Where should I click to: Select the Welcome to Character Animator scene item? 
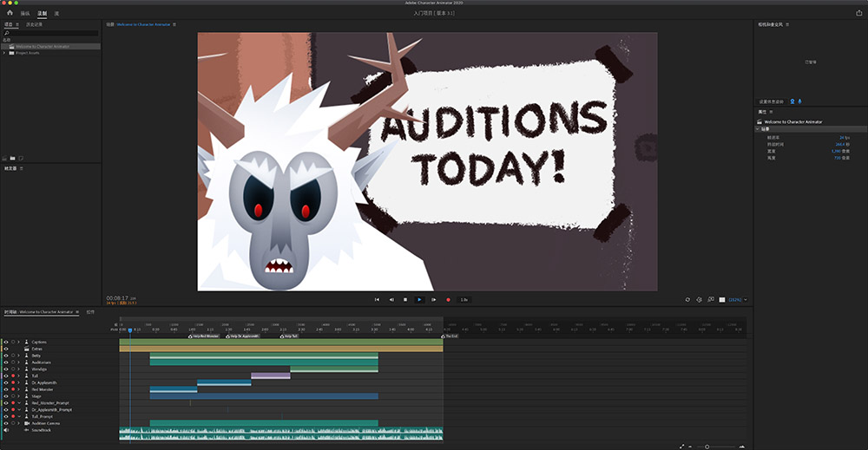pyautogui.click(x=51, y=47)
